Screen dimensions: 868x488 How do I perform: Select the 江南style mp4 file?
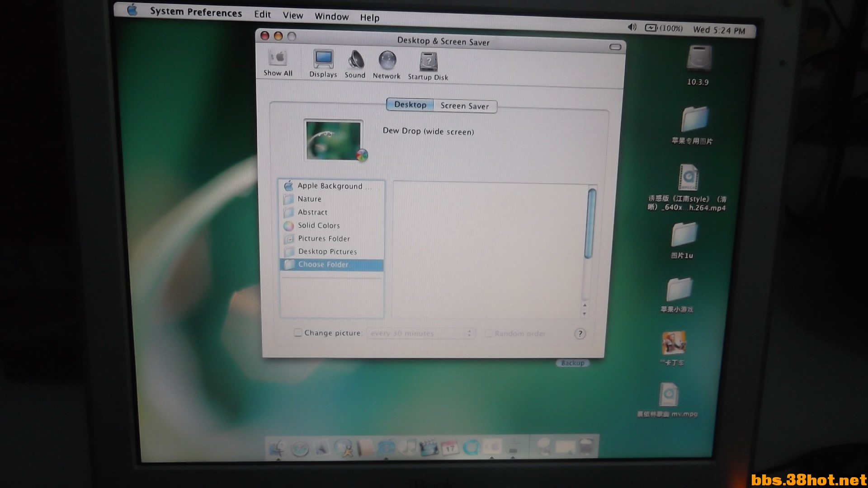pyautogui.click(x=689, y=178)
